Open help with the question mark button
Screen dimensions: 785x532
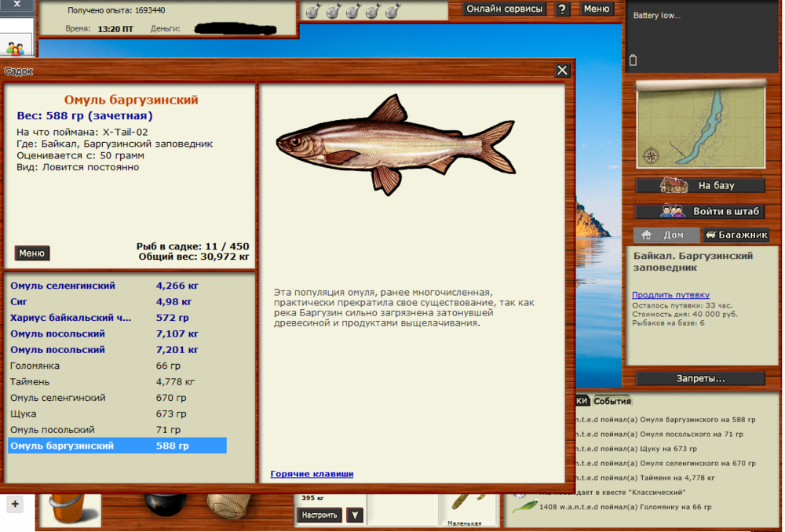pos(563,9)
